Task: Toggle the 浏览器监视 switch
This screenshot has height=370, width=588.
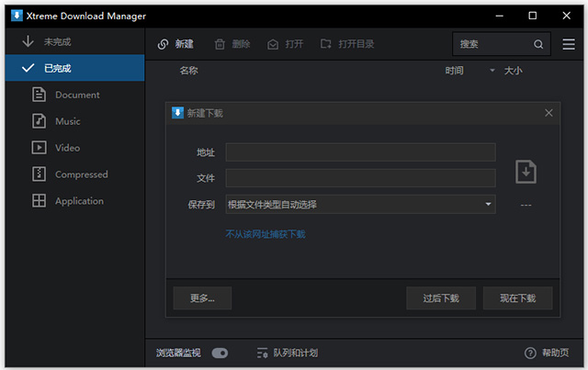Action: [220, 353]
